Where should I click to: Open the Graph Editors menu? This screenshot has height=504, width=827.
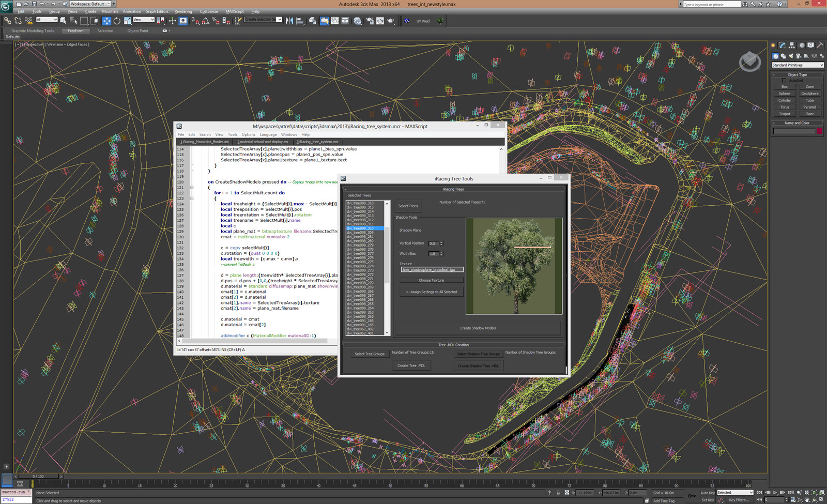[157, 11]
